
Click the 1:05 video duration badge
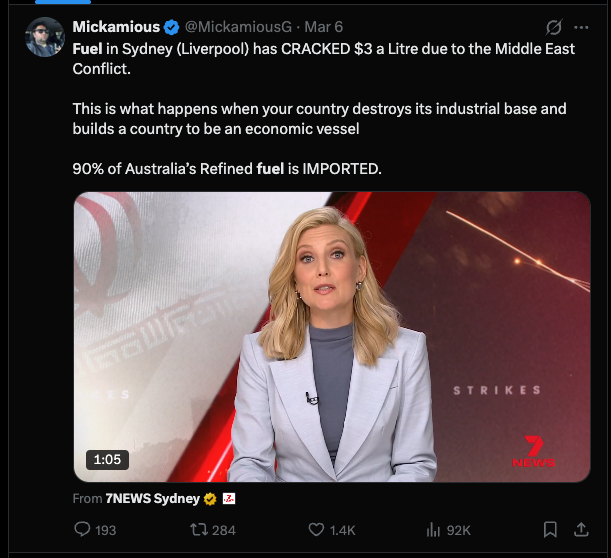(x=106, y=460)
